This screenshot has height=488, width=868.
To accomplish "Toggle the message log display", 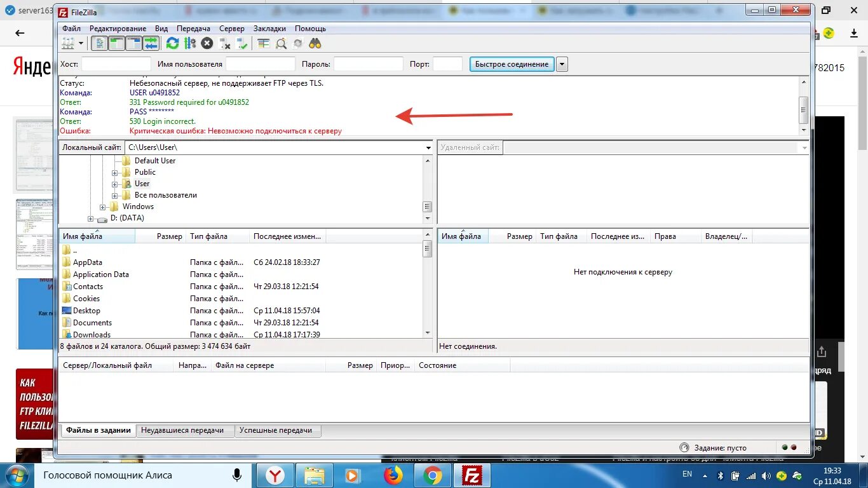I will [99, 43].
